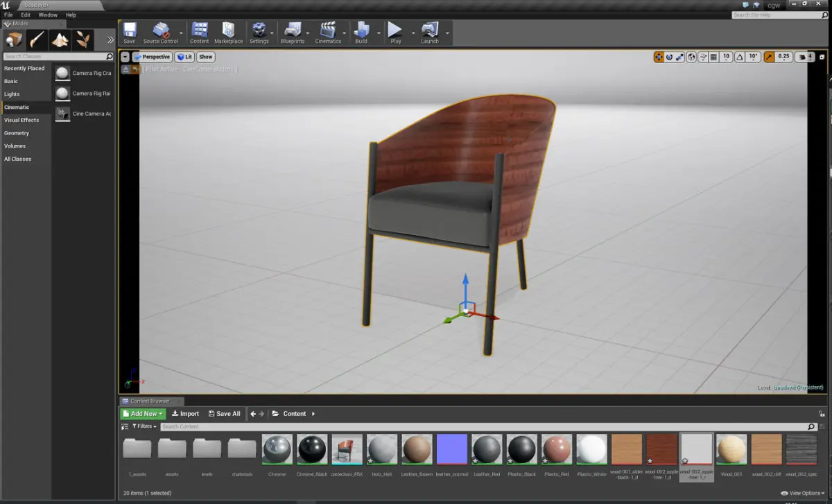Open the File menu
The image size is (832, 504).
(8, 15)
